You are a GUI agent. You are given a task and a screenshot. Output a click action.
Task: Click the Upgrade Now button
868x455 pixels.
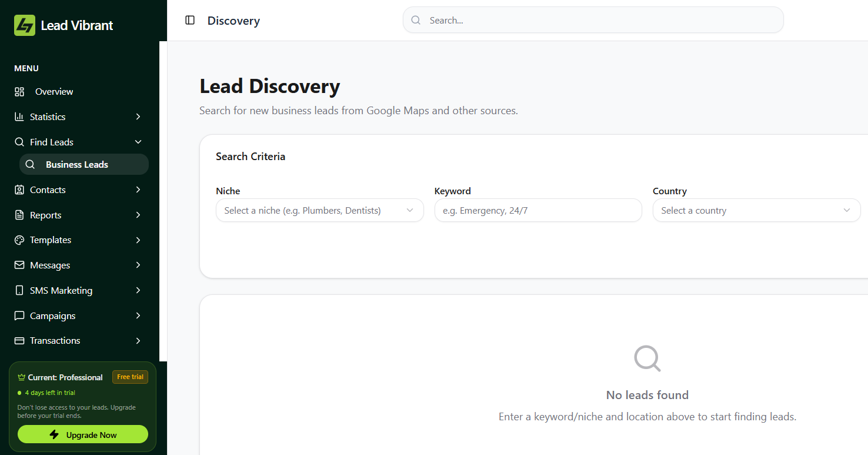(83, 434)
